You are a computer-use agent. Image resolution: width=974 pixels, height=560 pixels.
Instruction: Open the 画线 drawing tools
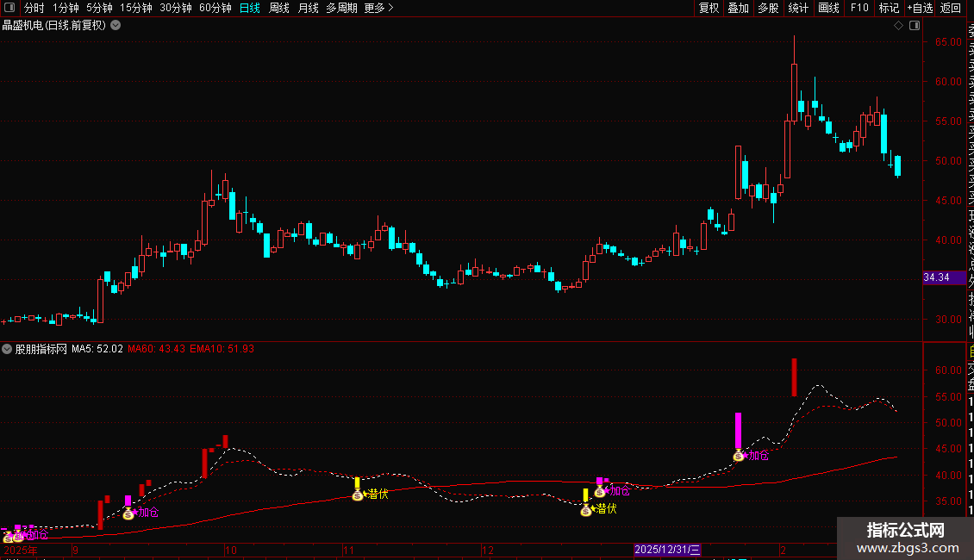[828, 8]
